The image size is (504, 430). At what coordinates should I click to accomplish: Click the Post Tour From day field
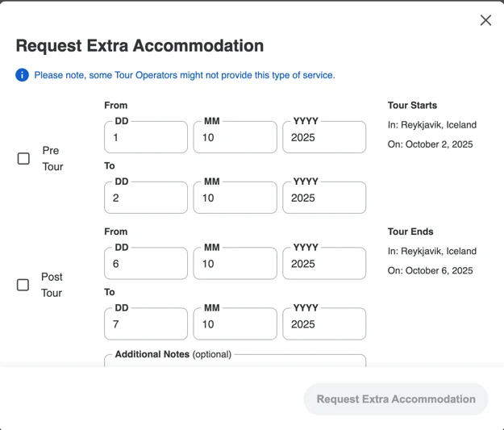pyautogui.click(x=146, y=264)
